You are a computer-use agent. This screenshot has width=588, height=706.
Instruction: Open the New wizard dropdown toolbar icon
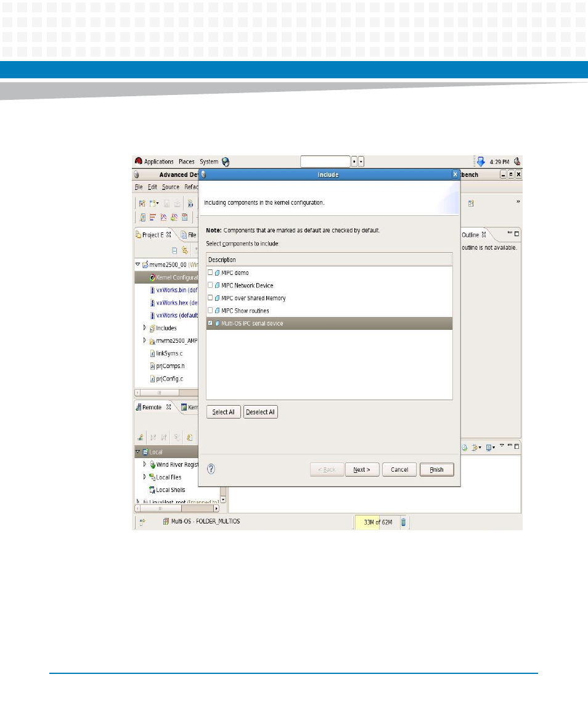154,203
